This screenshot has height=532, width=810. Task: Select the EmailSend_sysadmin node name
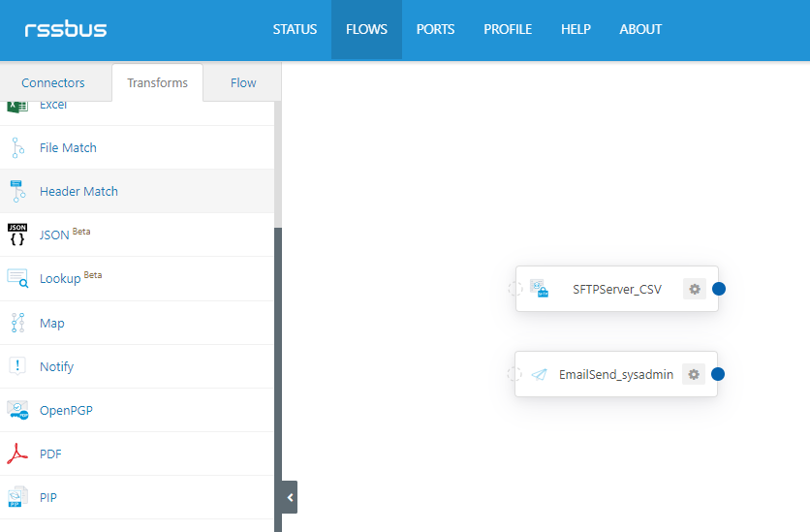[x=616, y=374]
